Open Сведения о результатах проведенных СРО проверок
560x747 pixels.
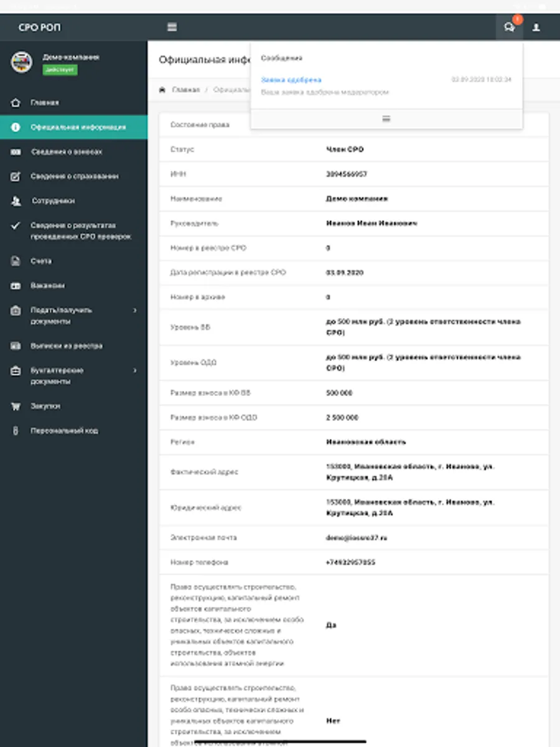tap(81, 231)
